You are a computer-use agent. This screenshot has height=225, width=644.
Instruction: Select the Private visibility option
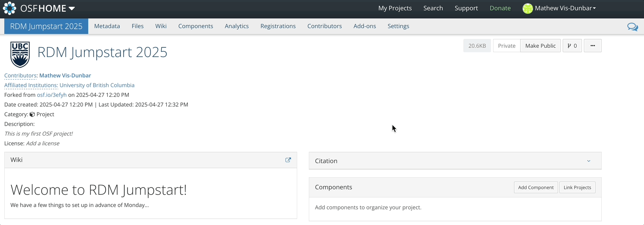506,46
